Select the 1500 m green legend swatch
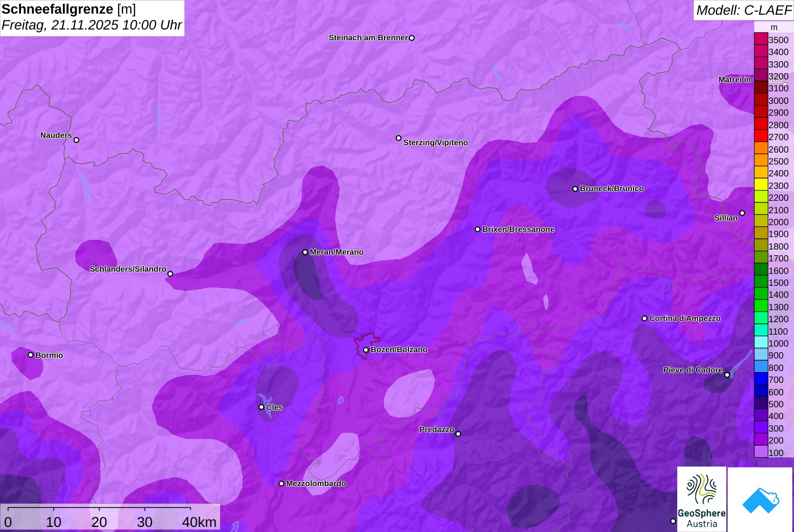This screenshot has height=532, width=794. (x=761, y=282)
